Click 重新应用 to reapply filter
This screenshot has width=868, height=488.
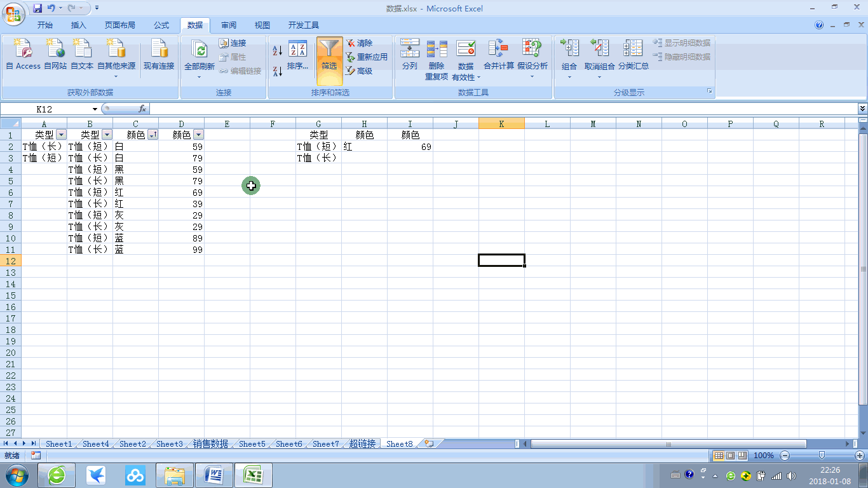click(367, 57)
